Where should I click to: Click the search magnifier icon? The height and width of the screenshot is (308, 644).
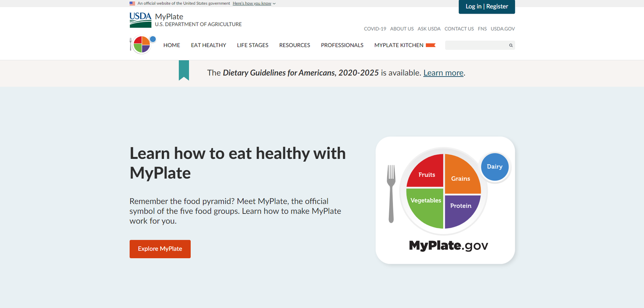[x=511, y=45]
